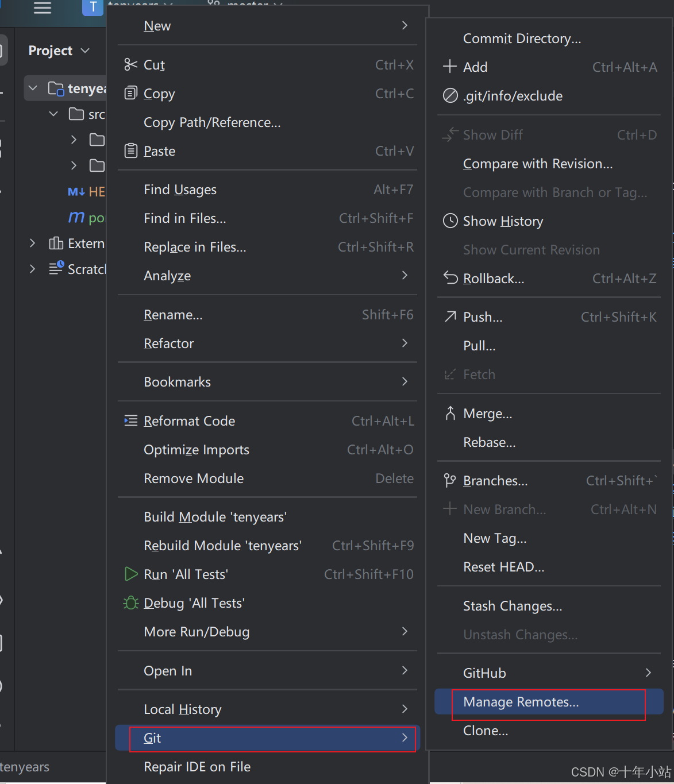
Task: Choose Commit Directory...
Action: click(x=549, y=38)
